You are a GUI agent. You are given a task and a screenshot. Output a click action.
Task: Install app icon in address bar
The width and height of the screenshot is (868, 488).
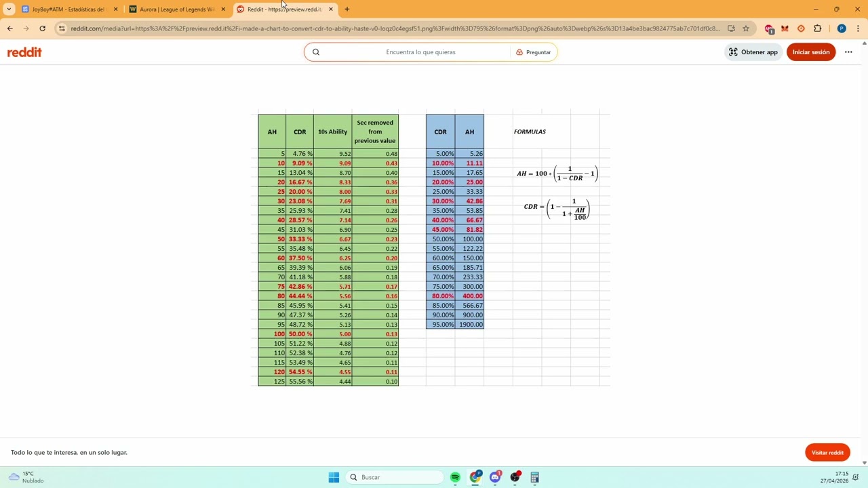pos(731,28)
